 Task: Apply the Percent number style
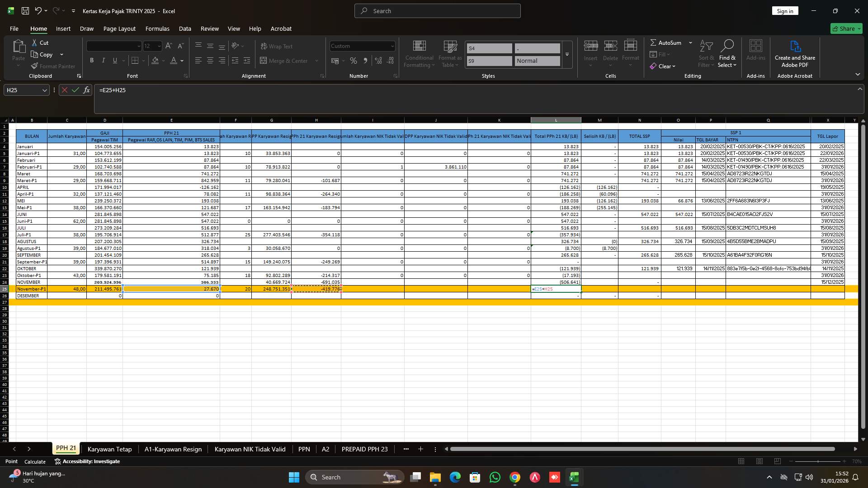point(354,61)
